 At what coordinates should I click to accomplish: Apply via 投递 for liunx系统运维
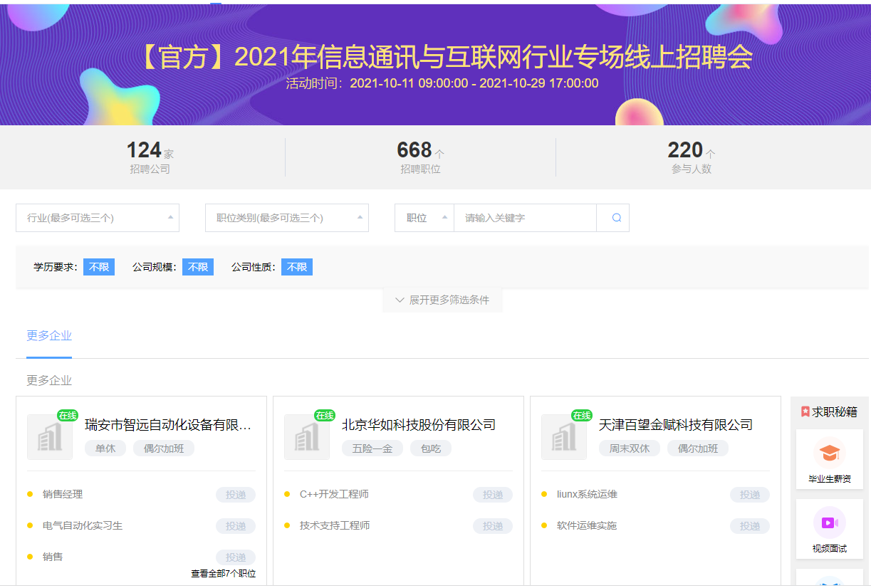click(750, 495)
